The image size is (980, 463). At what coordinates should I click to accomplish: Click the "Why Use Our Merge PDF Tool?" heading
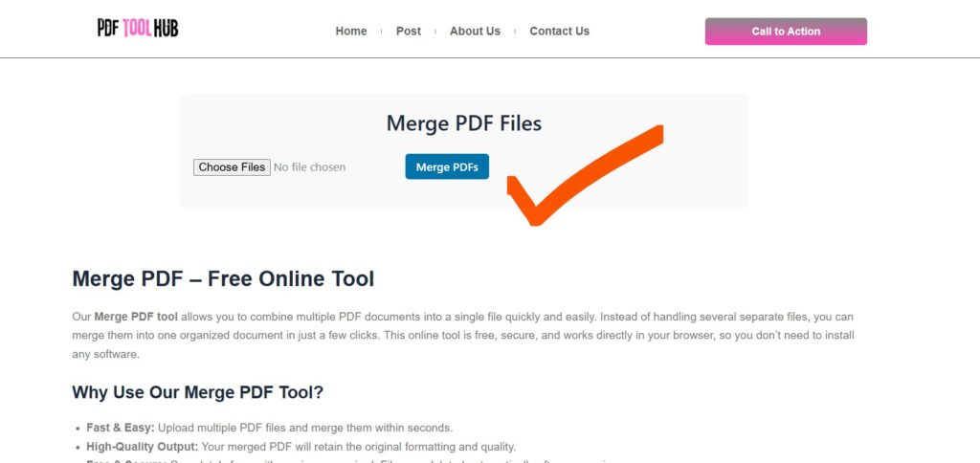coord(198,392)
